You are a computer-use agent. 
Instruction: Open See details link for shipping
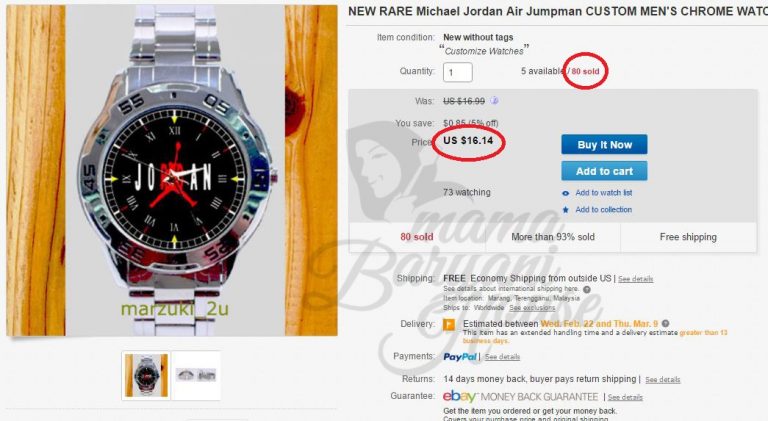[x=635, y=279]
